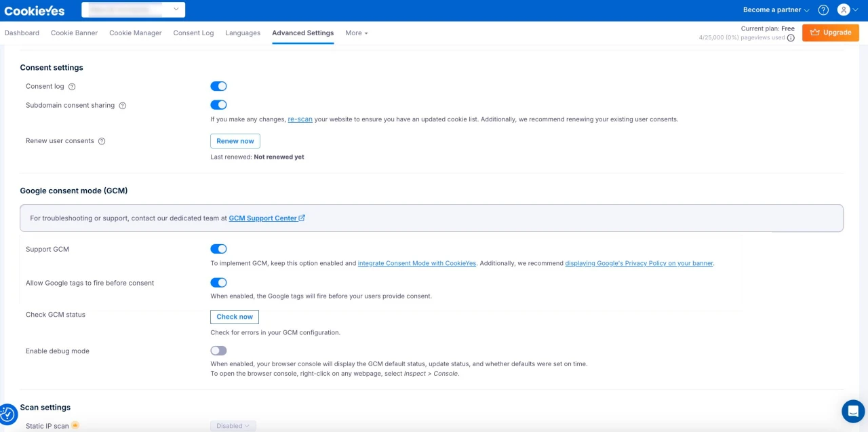Expand the Become a partner dropdown
The image size is (868, 432).
[776, 10]
